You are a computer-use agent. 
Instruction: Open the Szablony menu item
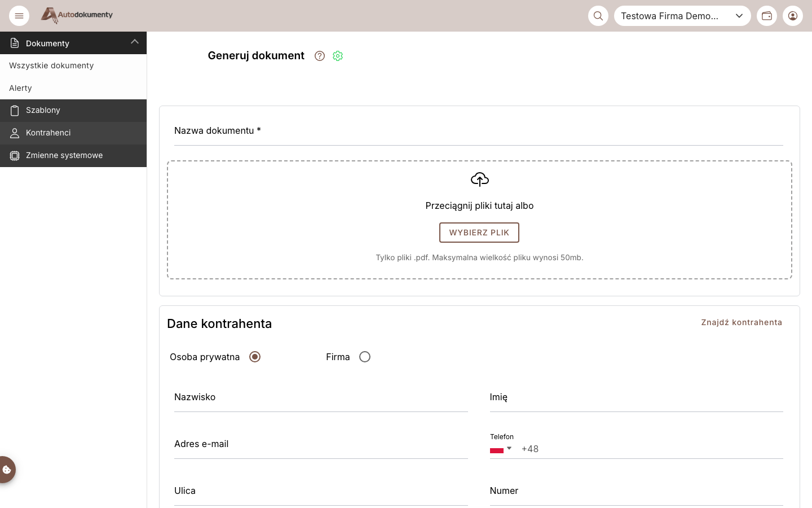tap(73, 111)
